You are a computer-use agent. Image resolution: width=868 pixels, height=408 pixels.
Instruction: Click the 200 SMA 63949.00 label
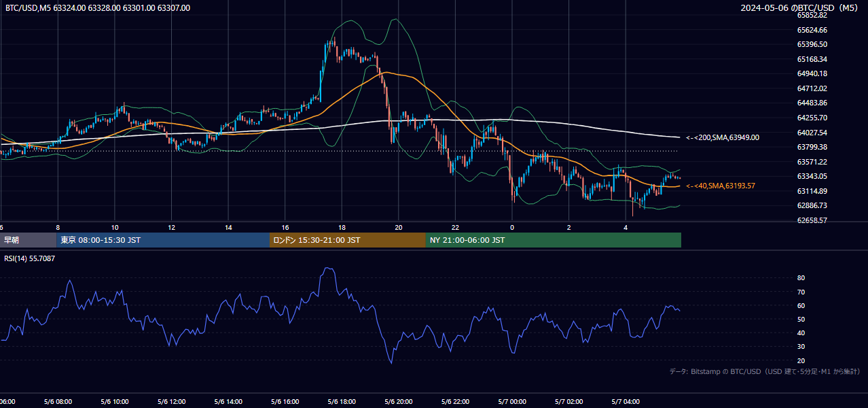[723, 137]
